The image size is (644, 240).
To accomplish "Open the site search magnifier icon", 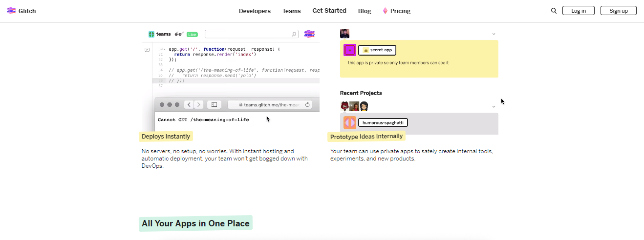I will click(554, 11).
